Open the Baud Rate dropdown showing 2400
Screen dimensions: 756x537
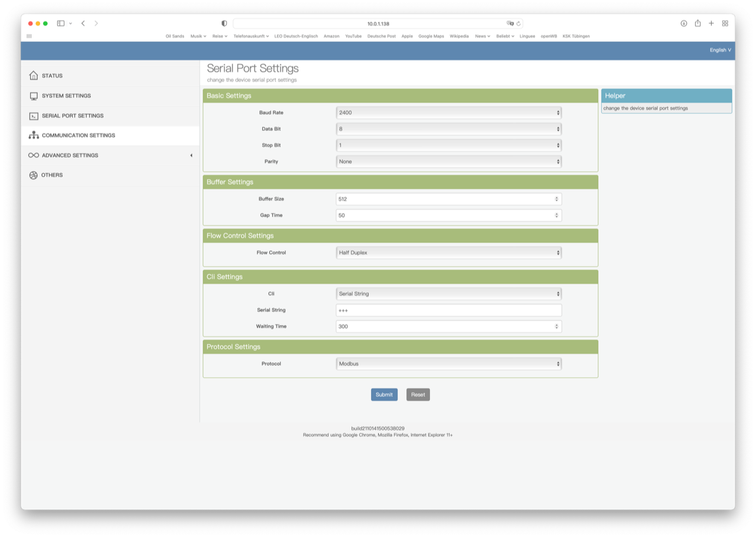click(x=448, y=112)
